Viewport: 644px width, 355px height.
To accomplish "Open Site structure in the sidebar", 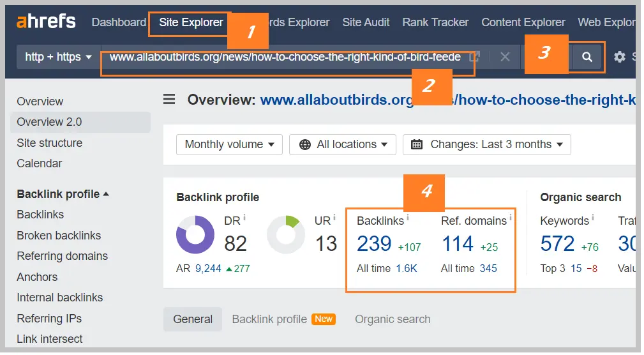I will click(49, 143).
